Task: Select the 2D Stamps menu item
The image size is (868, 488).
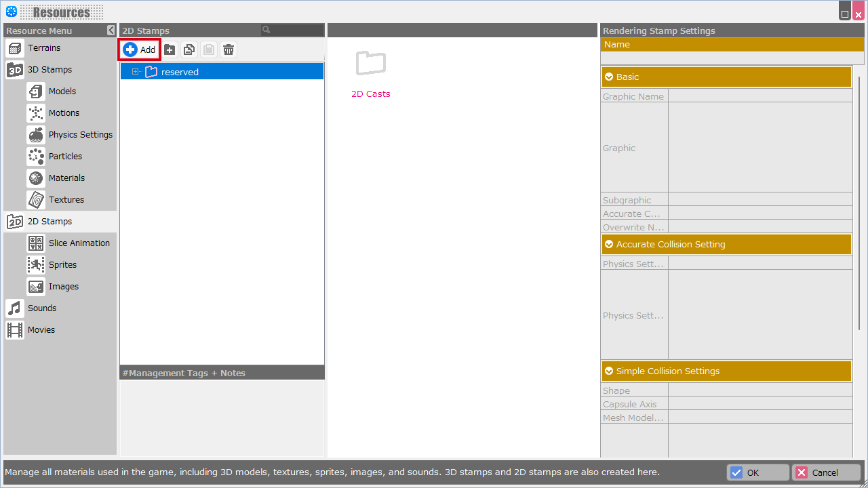Action: (x=50, y=222)
